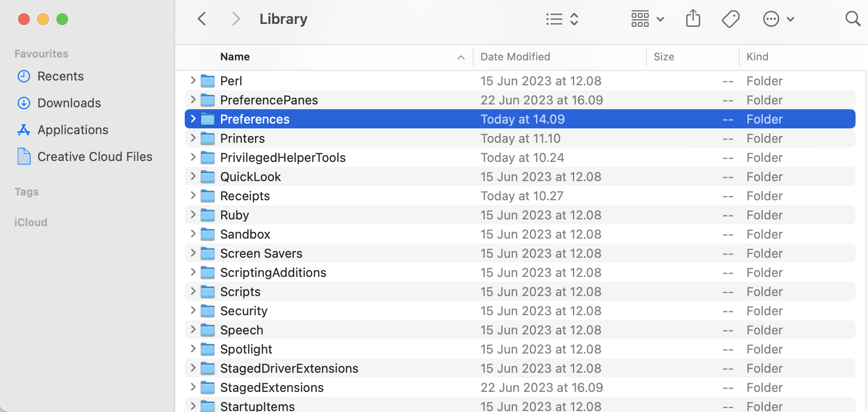The image size is (868, 412).
Task: Click the Search magnifier icon
Action: tap(853, 19)
